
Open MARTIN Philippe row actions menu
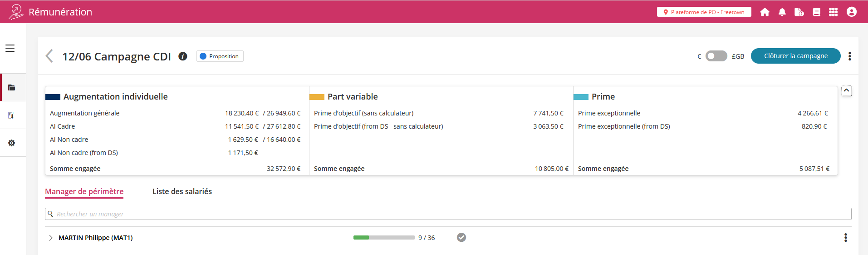(845, 238)
